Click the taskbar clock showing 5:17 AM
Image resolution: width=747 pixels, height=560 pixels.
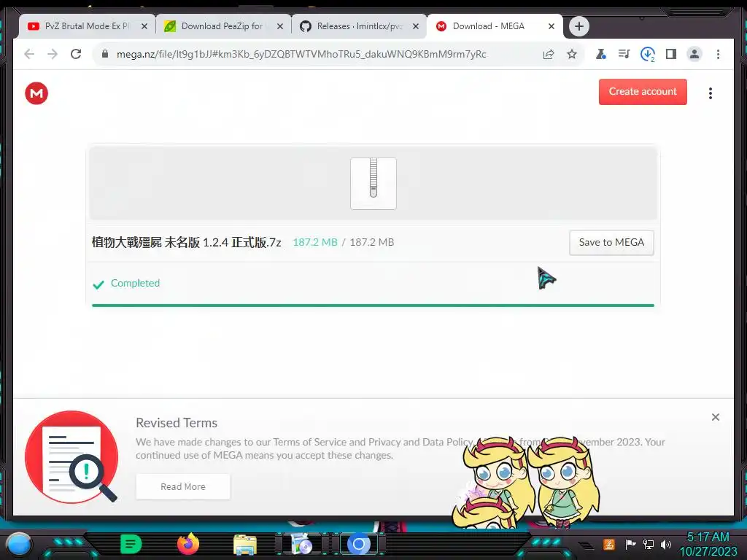(708, 544)
